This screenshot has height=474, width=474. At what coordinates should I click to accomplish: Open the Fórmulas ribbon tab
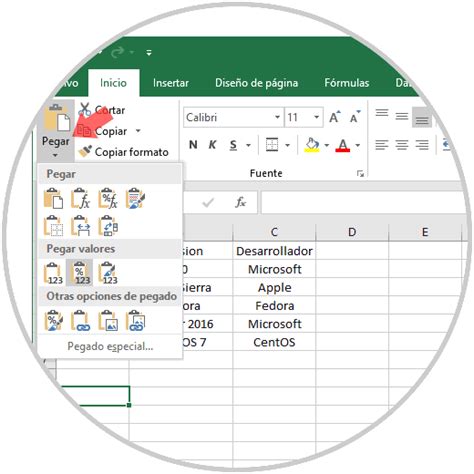(x=347, y=83)
